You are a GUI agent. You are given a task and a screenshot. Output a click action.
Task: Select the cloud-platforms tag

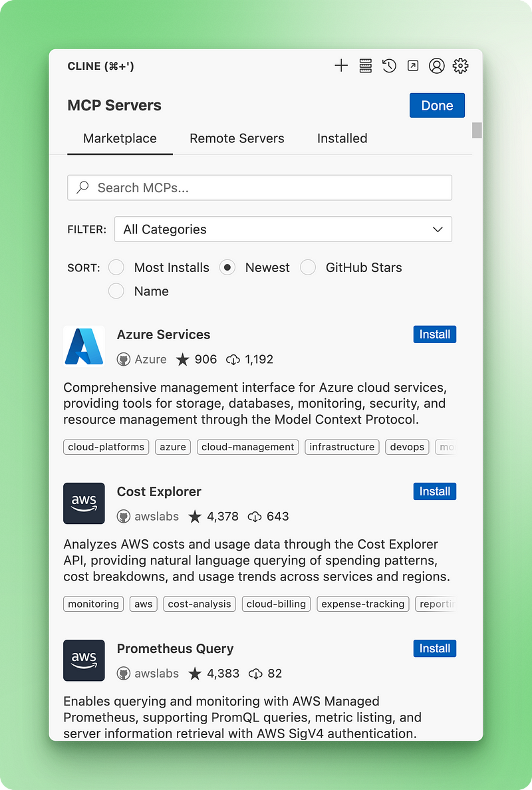pyautogui.click(x=106, y=447)
